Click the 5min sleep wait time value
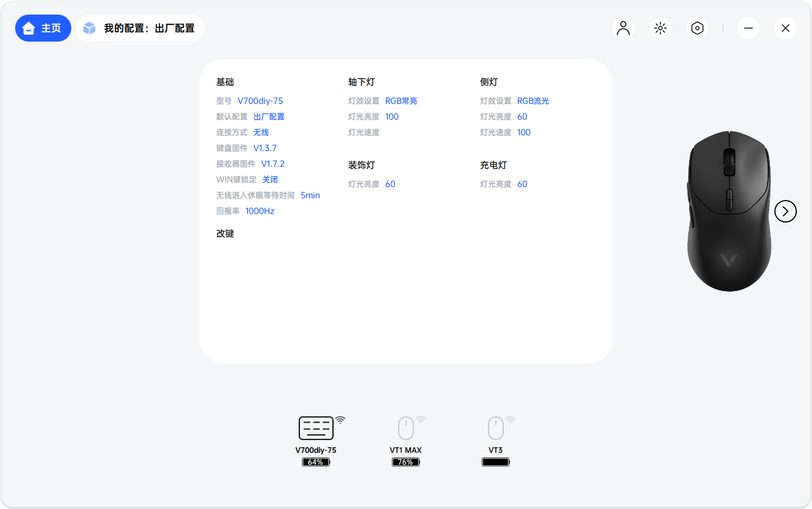 coord(310,196)
